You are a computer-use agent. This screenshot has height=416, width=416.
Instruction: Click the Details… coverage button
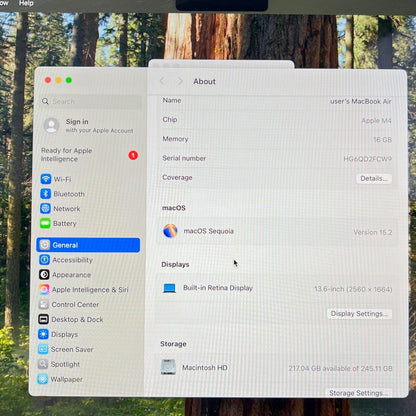pyautogui.click(x=374, y=178)
